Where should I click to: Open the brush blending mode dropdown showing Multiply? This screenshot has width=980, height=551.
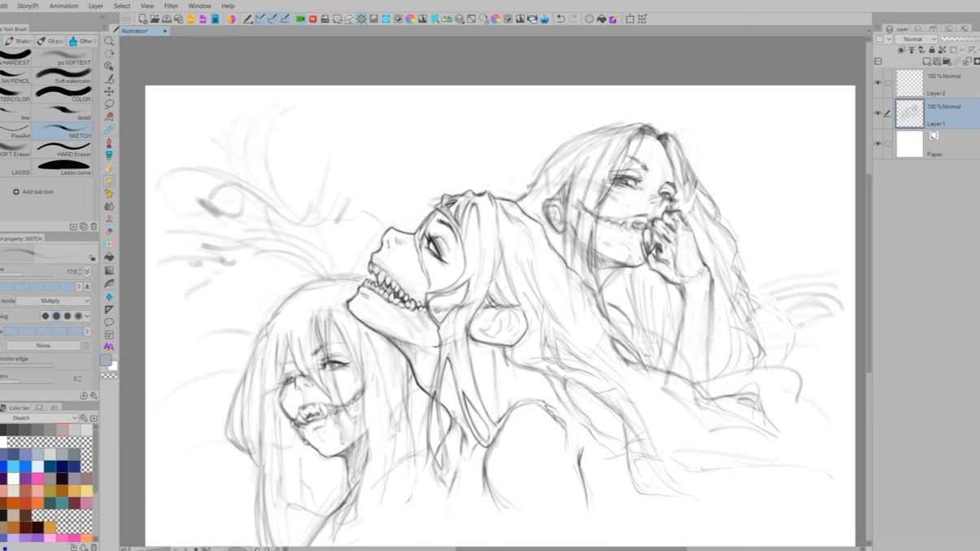[x=54, y=300]
